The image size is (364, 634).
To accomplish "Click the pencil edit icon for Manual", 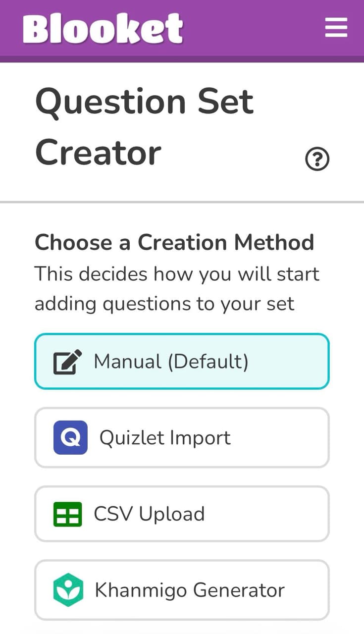I will 67,362.
